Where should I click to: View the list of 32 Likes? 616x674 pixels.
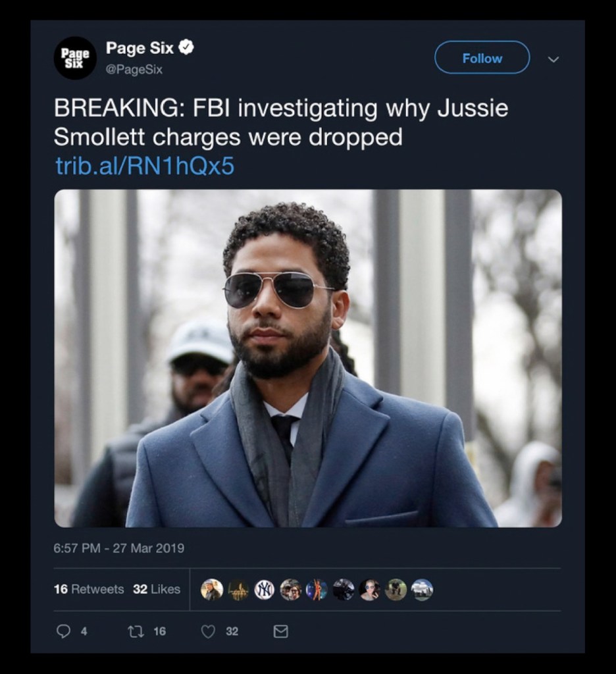click(157, 589)
